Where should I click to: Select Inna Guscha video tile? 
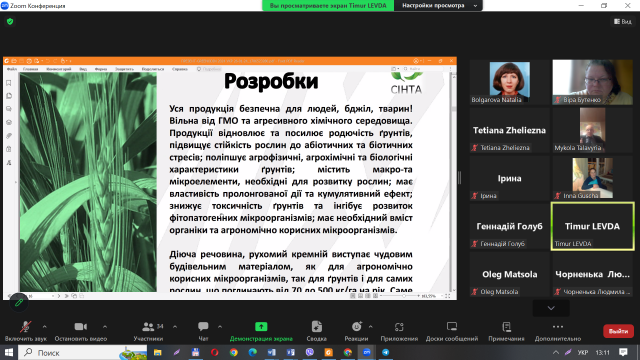point(592,178)
